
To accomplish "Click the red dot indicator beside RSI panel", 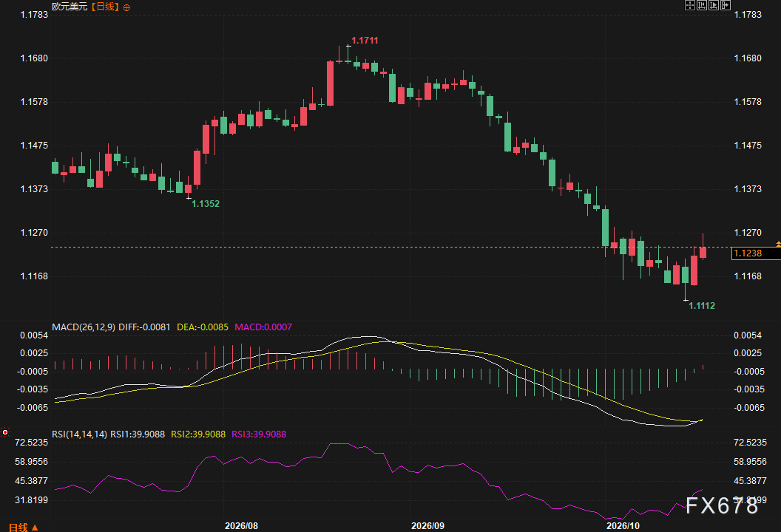I will pyautogui.click(x=5, y=432).
